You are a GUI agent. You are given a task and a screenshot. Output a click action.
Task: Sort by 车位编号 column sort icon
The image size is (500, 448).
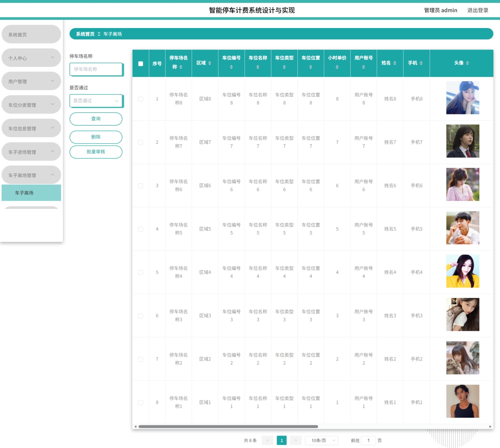231,67
